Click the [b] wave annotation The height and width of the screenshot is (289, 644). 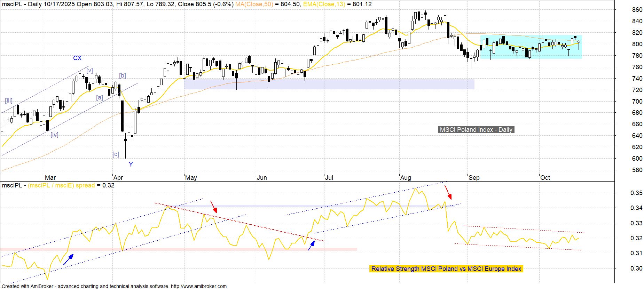pos(122,75)
